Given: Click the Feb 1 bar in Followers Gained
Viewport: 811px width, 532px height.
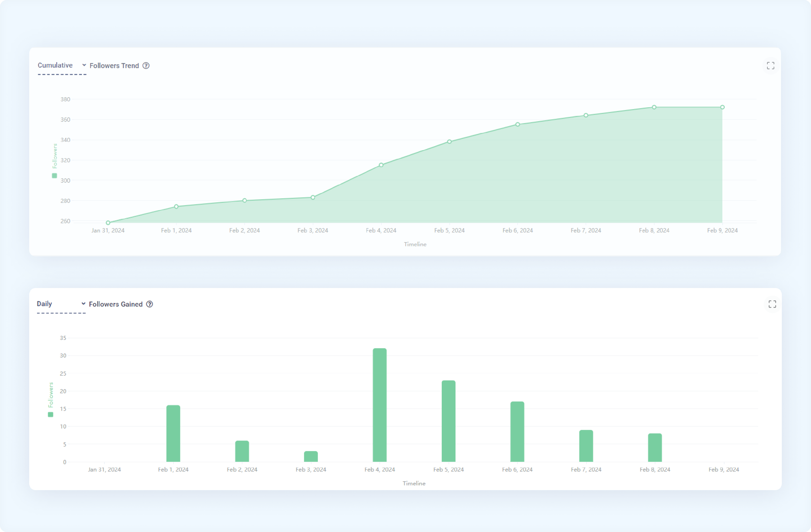Looking at the screenshot, I should coord(173,433).
